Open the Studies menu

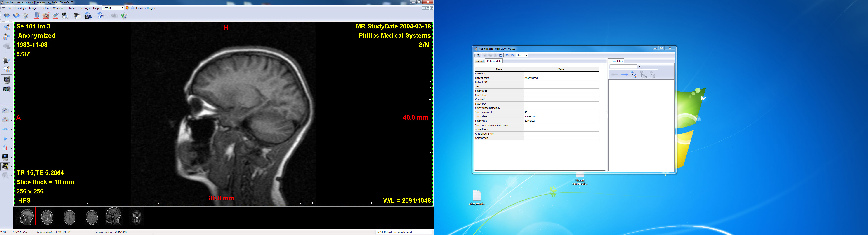click(72, 8)
